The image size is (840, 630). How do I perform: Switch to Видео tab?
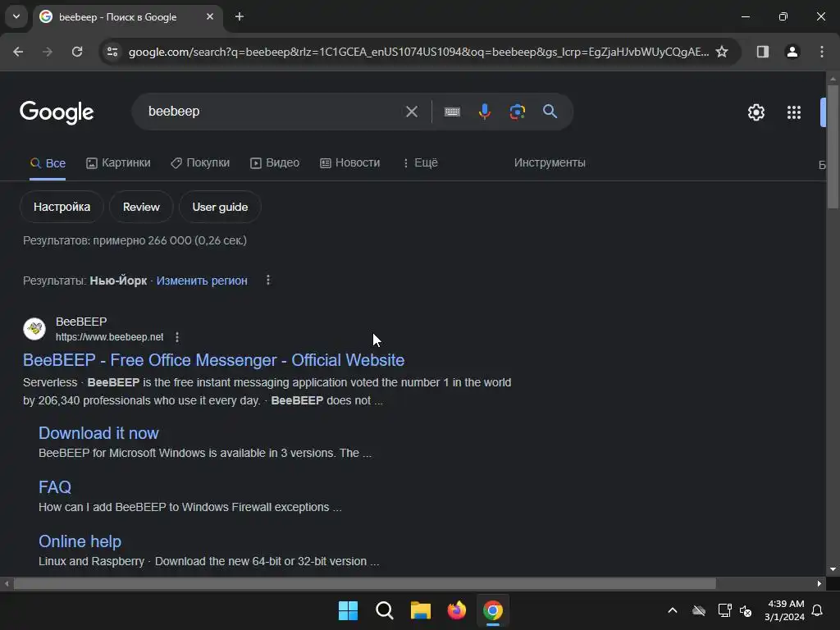pyautogui.click(x=275, y=163)
